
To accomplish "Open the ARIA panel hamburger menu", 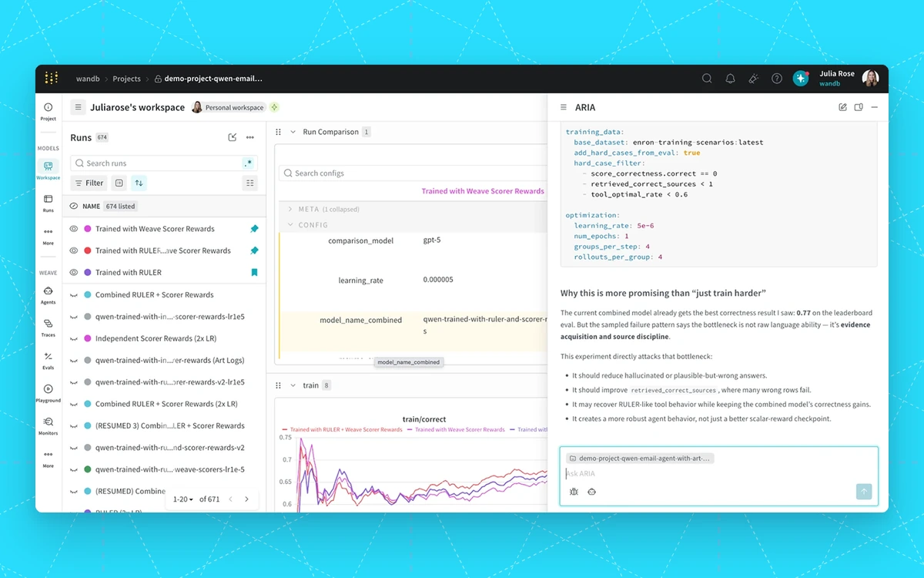I will pos(564,108).
